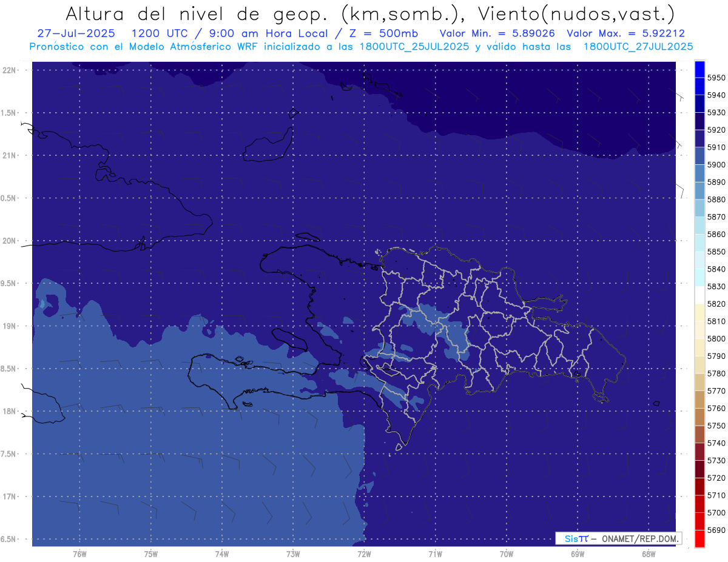Select the 'Valor Min. = 5.89026' readout
Image resolution: width=728 pixels, height=562 pixels.
[496, 33]
